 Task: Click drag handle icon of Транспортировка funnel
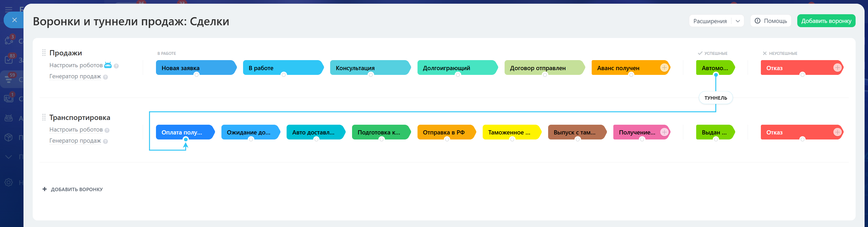pyautogui.click(x=44, y=117)
